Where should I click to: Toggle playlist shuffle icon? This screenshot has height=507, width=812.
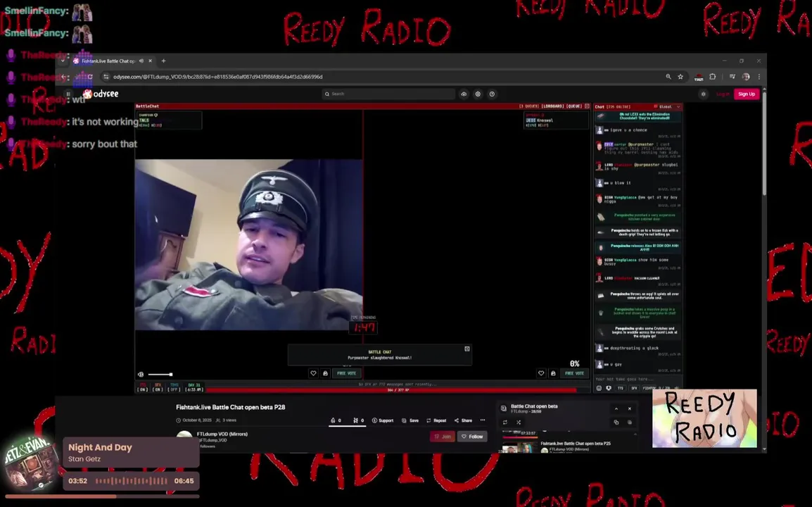pyautogui.click(x=519, y=423)
